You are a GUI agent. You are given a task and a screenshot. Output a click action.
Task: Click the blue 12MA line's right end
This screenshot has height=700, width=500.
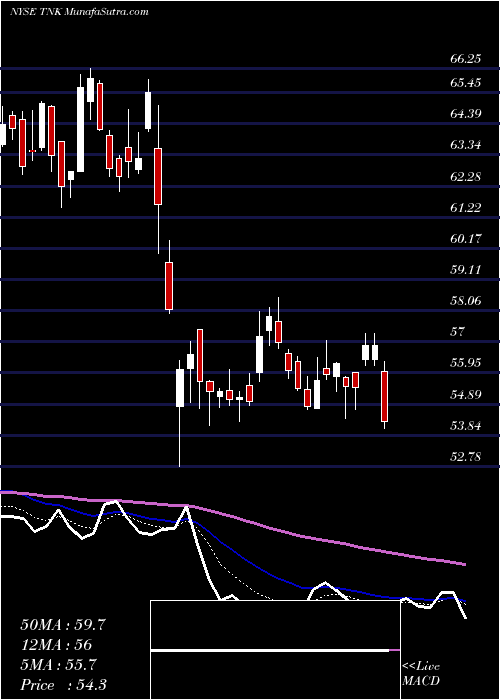pyautogui.click(x=464, y=601)
